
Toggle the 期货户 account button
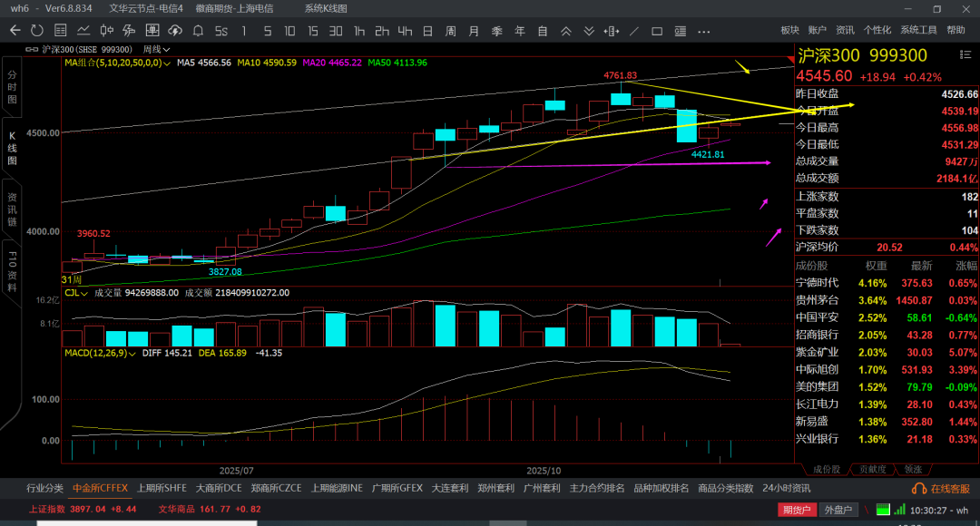tap(798, 510)
